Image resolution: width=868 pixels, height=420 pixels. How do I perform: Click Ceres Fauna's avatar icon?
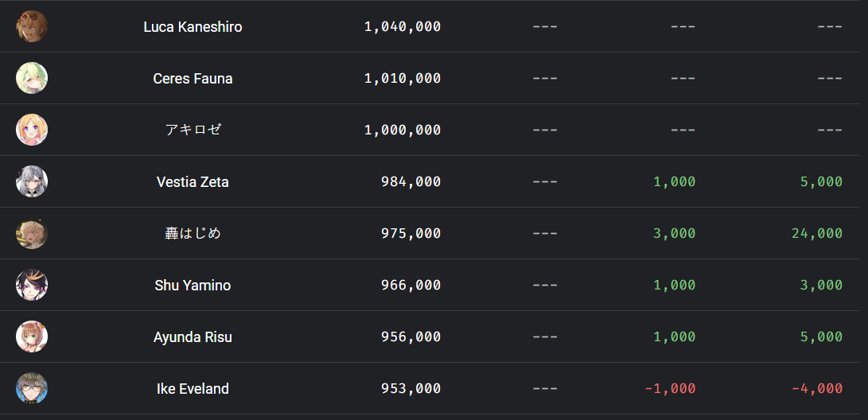click(x=32, y=78)
